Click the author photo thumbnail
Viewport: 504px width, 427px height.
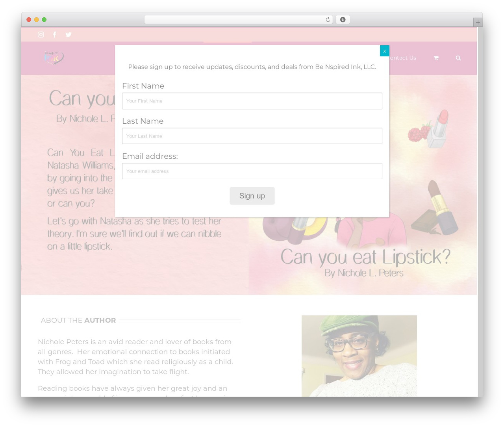359,356
